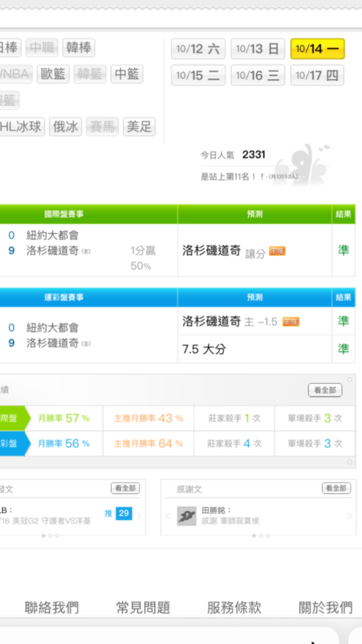Screen dimensions: 362x644
Task: Go to previous 感謝文 with left chevron
Action: coord(167,516)
